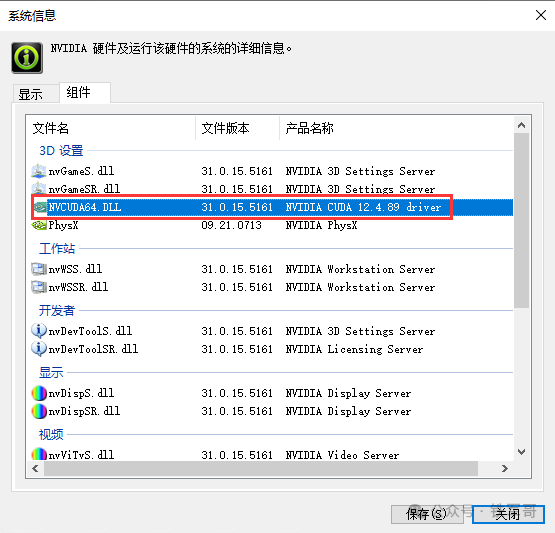Click the 关闭 button
The height and width of the screenshot is (533, 555).
point(508,514)
